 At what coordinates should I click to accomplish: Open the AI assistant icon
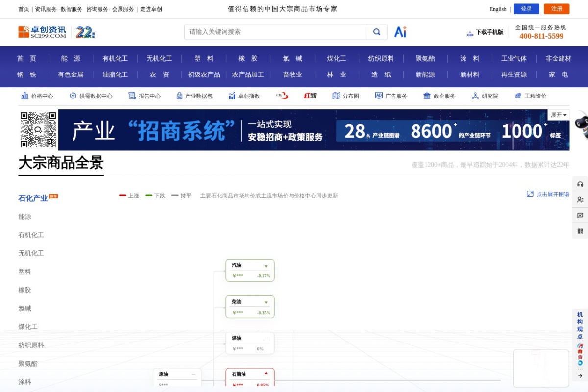click(x=400, y=32)
